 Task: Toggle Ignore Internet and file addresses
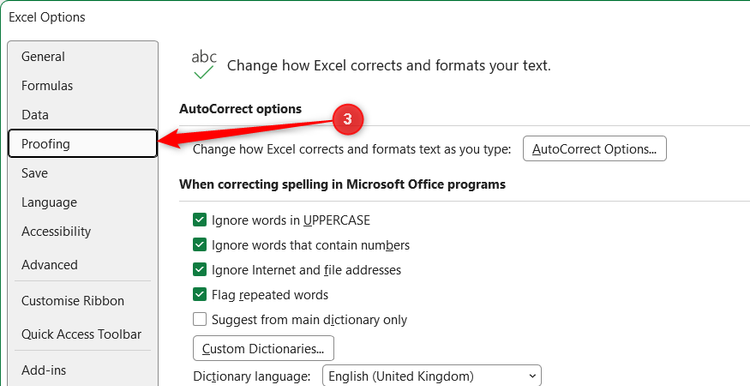pyautogui.click(x=199, y=270)
